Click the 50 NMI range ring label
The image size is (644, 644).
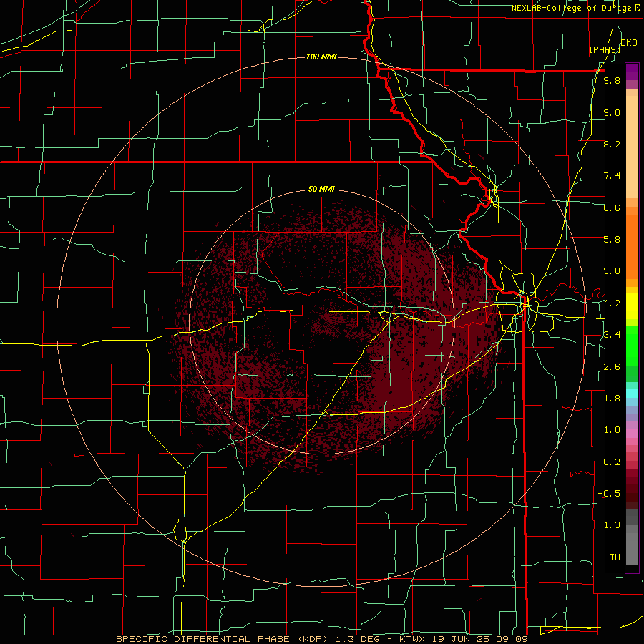(321, 190)
